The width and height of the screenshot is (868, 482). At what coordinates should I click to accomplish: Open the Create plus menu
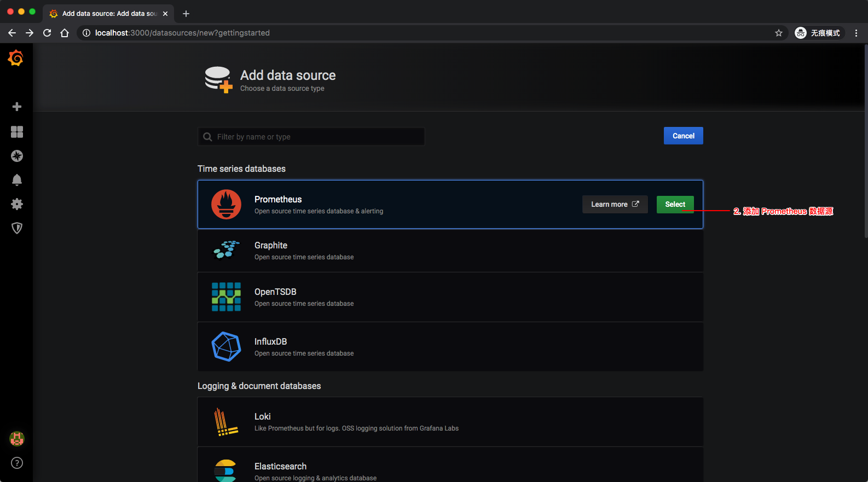click(x=17, y=107)
